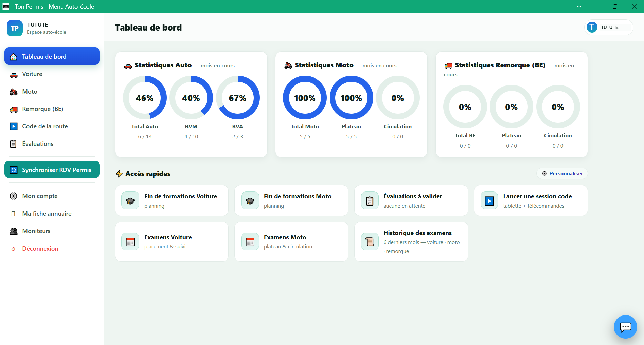Open the Examens Voiture quick access card

[172, 241]
